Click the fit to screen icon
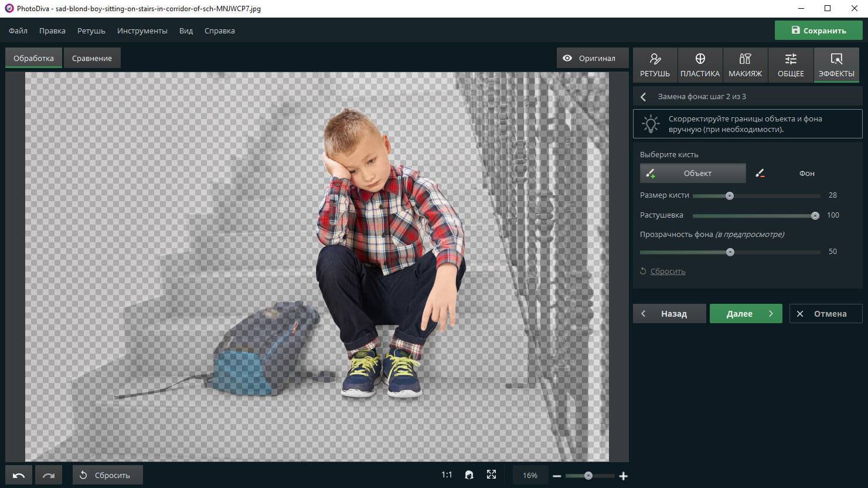Screen dimensions: 868x488 click(x=491, y=475)
